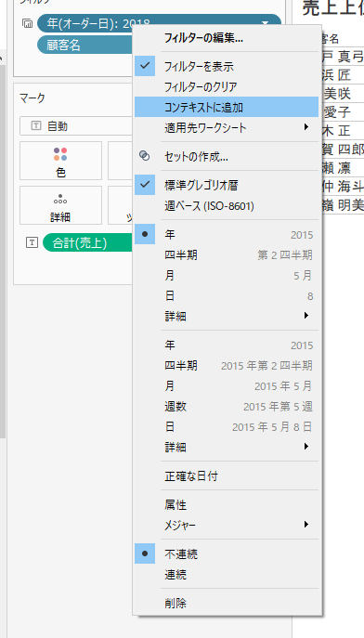Click the 合計(売上) green pill
The height and width of the screenshot is (638, 364).
pos(88,243)
